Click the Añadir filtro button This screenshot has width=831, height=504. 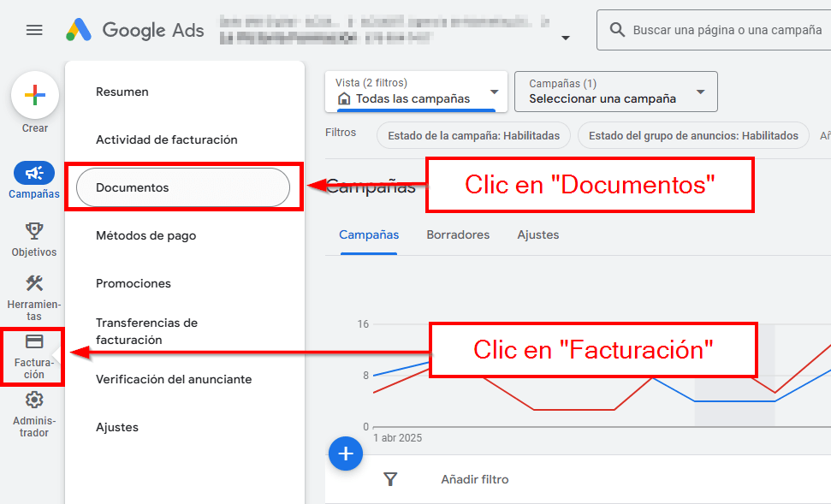pyautogui.click(x=474, y=479)
